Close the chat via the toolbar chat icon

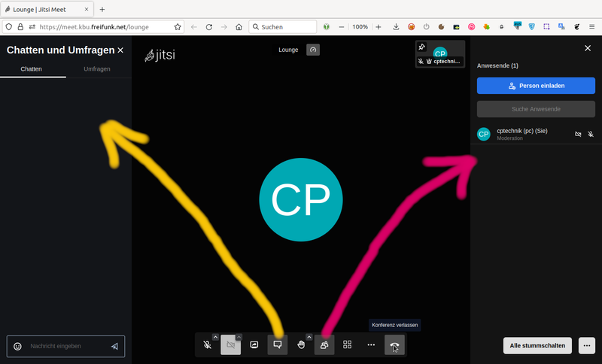(x=278, y=345)
